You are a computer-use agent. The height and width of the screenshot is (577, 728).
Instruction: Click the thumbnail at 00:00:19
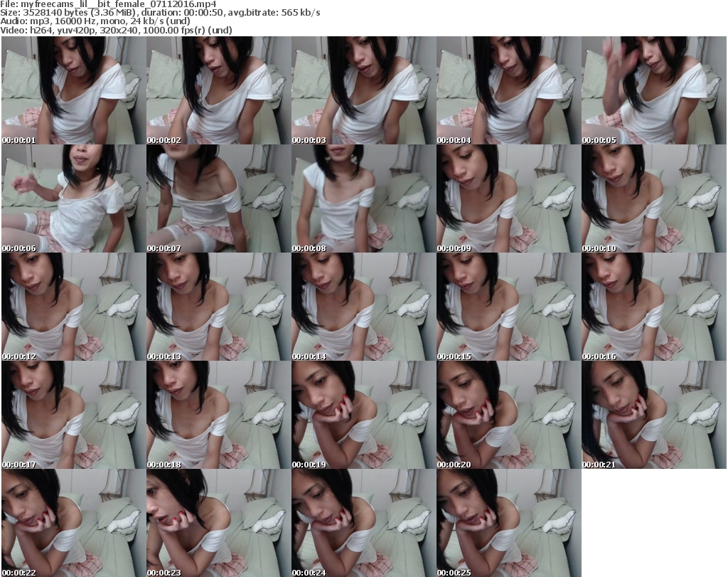point(363,415)
